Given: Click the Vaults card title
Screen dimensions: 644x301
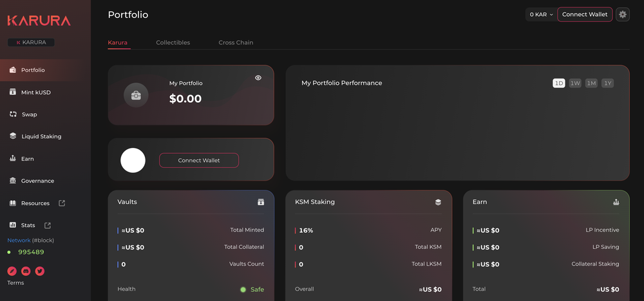Looking at the screenshot, I should (127, 202).
